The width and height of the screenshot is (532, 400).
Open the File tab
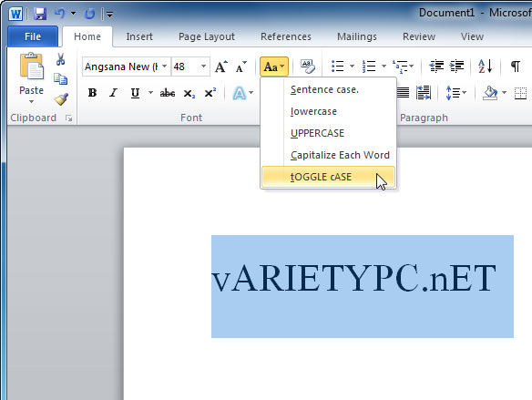click(x=33, y=36)
